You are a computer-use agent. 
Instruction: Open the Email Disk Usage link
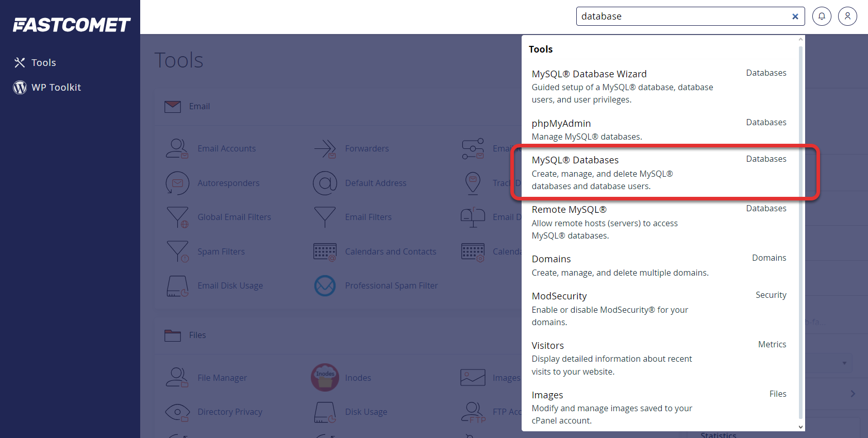coord(230,285)
